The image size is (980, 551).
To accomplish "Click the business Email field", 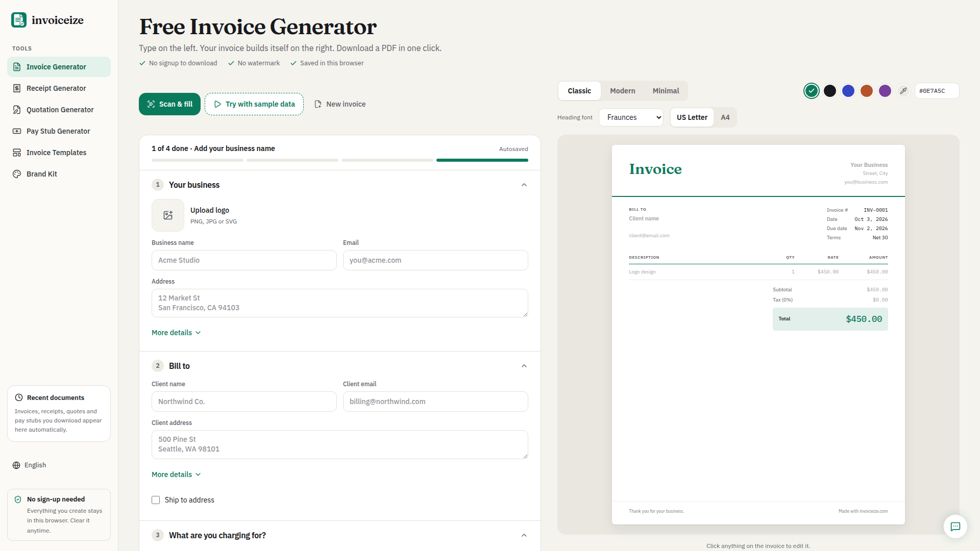I will [435, 260].
